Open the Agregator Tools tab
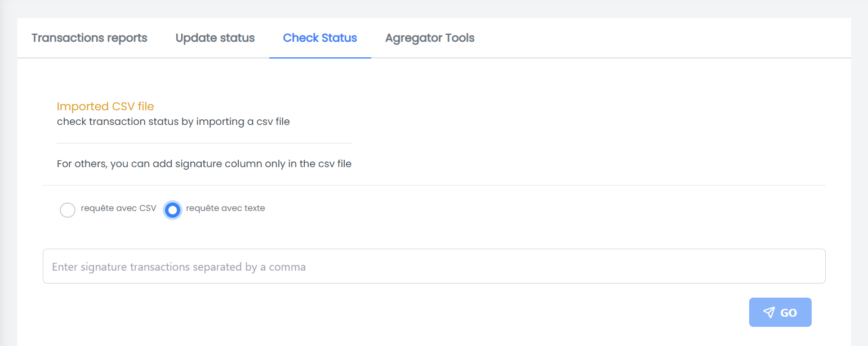The width and height of the screenshot is (868, 346). (430, 38)
